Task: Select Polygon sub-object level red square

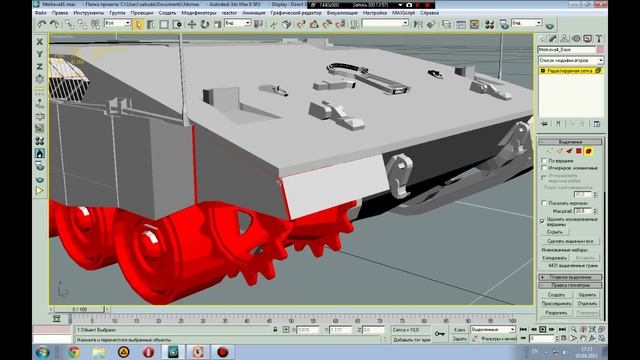Action: click(578, 151)
